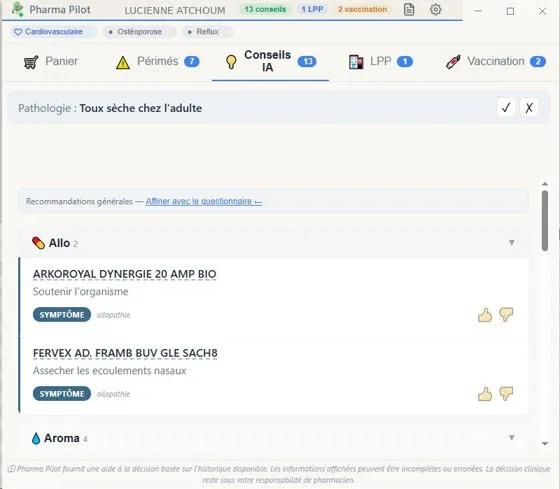Screen dimensions: 560x489
Task: Click the LPP device icon
Action: pyautogui.click(x=356, y=62)
